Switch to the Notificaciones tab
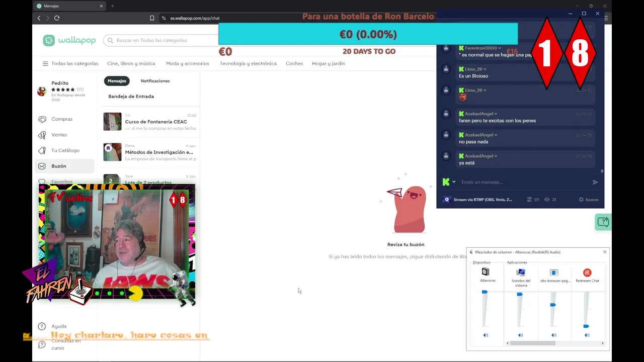 155,81
